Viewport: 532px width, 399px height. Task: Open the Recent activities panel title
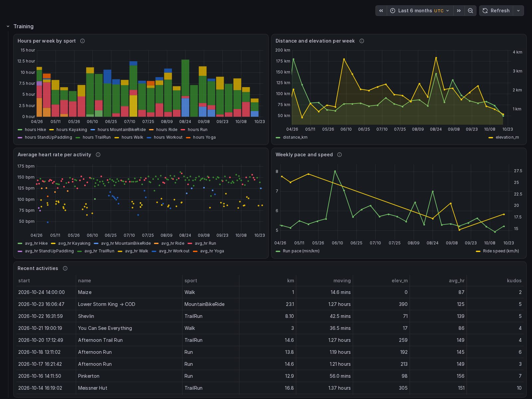pos(38,268)
